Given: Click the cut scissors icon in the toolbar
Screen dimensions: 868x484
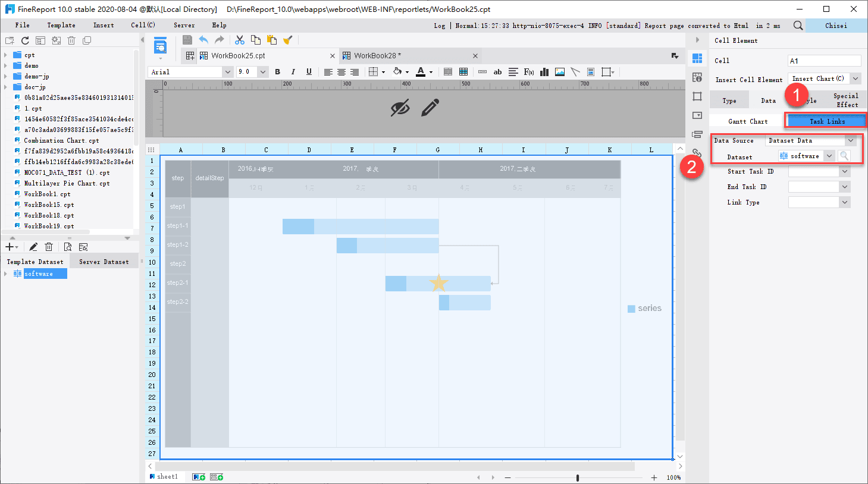Looking at the screenshot, I should point(240,39).
